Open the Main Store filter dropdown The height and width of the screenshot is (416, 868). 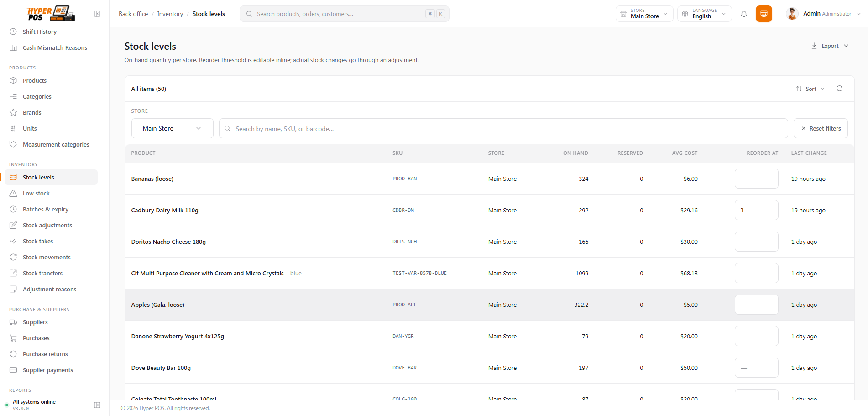coord(172,128)
